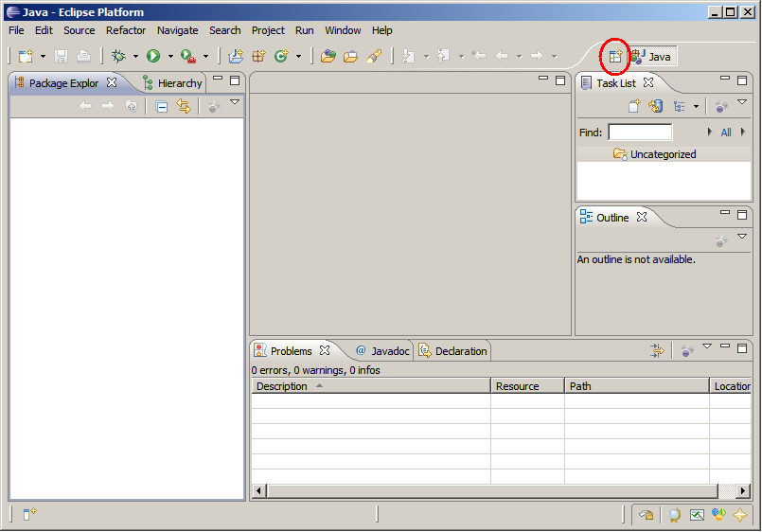Image resolution: width=762 pixels, height=532 pixels.
Task: Click the New Task icon in Task List
Action: pyautogui.click(x=634, y=107)
